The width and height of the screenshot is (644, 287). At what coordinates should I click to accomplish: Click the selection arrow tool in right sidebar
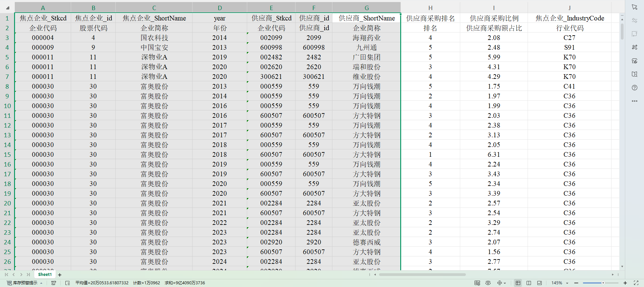(x=634, y=7)
